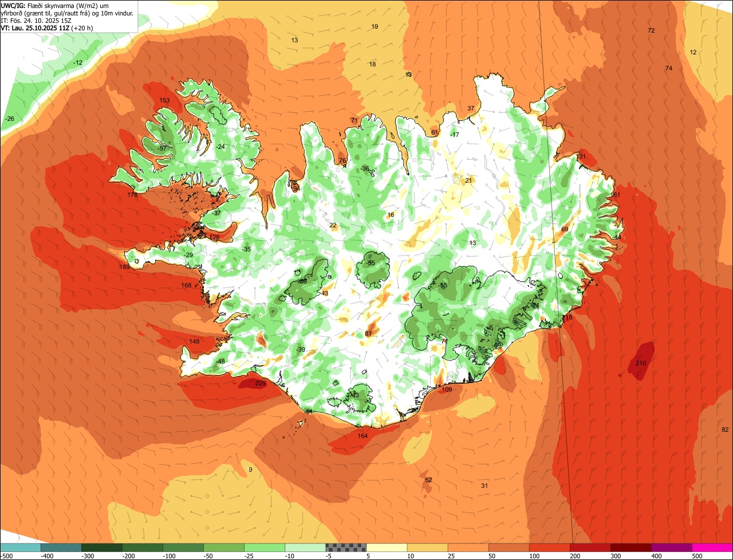Click the value 148 on the map
The width and height of the screenshot is (733, 560).
[194, 341]
